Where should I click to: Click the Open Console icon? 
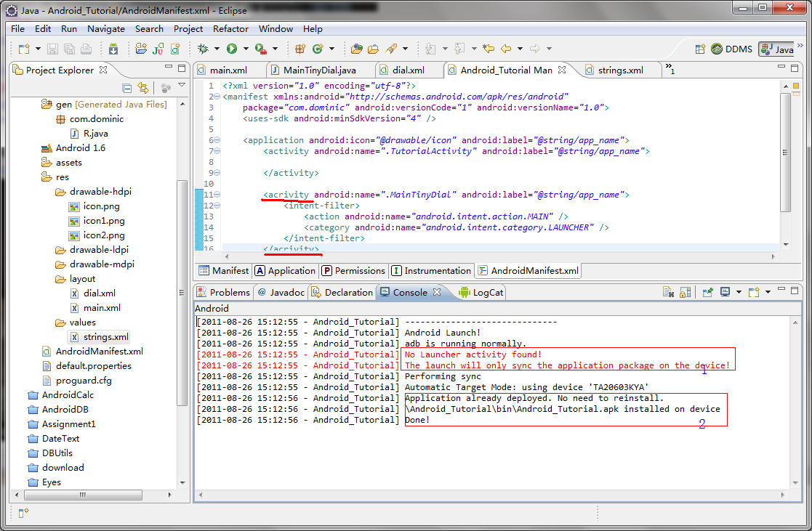point(754,293)
